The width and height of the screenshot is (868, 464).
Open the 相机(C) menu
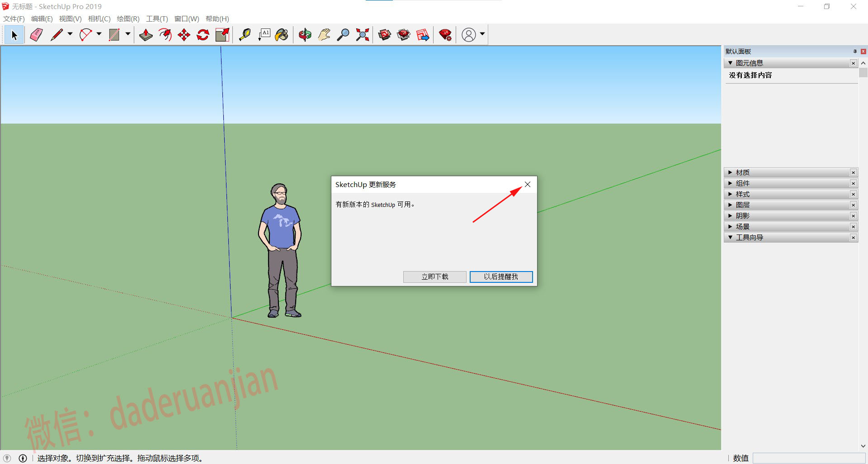tap(99, 19)
